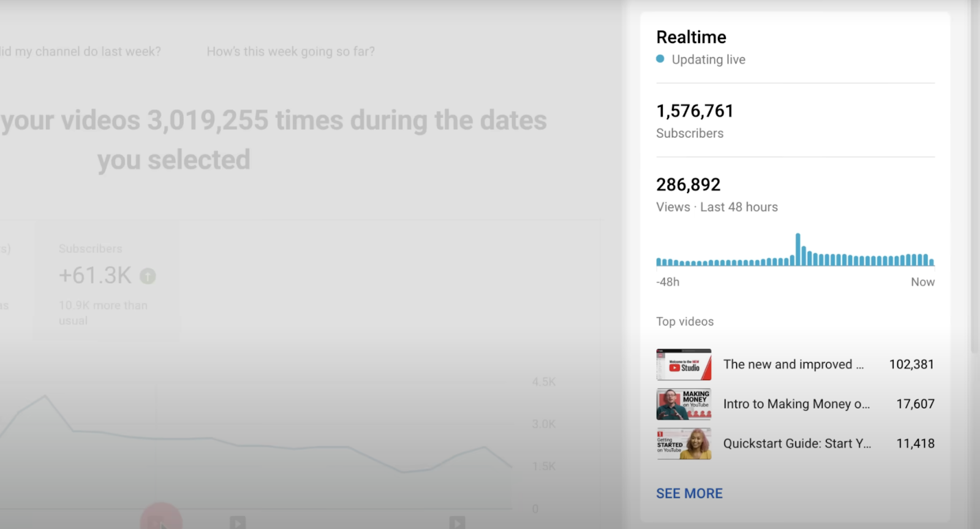
Task: Click the 'Now' axis label
Action: (x=922, y=282)
